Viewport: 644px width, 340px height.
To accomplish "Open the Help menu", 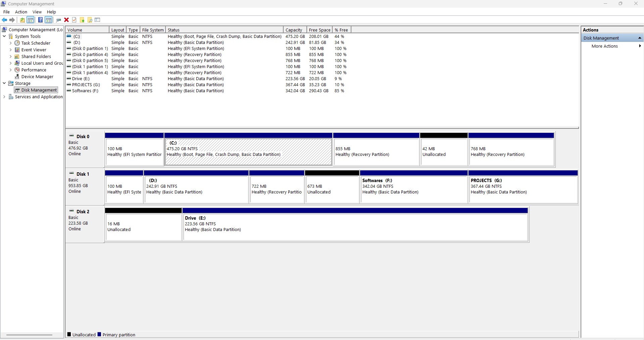I will [51, 12].
